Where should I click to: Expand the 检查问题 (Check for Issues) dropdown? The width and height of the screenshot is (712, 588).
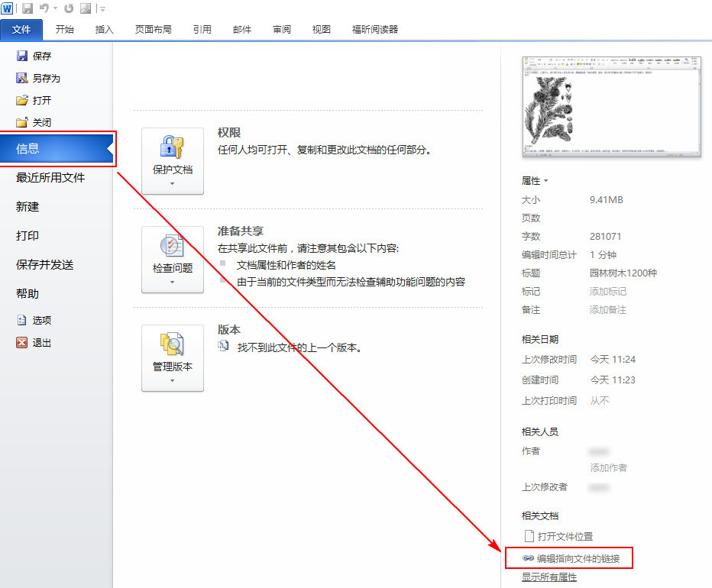173,260
